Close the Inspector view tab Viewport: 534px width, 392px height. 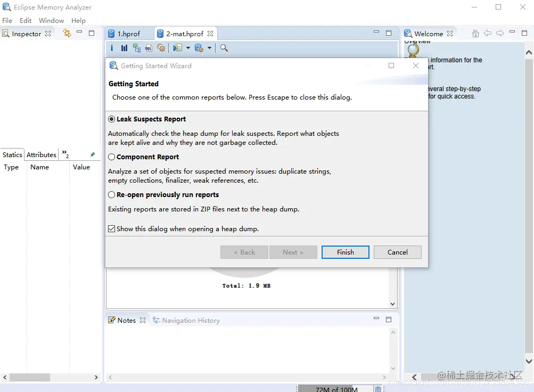[48, 34]
